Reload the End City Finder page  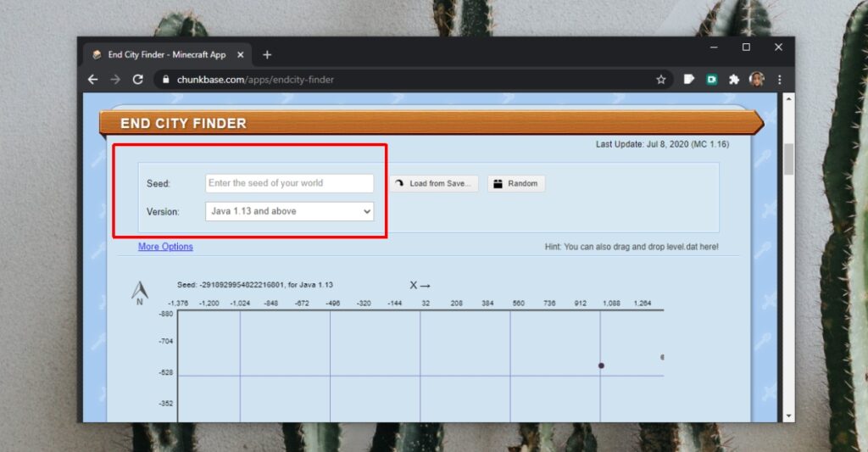(x=137, y=80)
